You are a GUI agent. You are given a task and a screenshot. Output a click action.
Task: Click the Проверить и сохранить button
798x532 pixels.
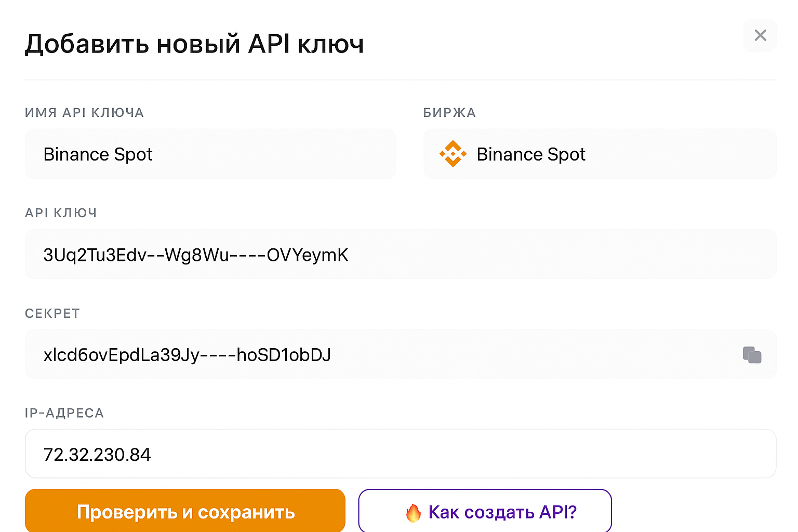click(185, 511)
